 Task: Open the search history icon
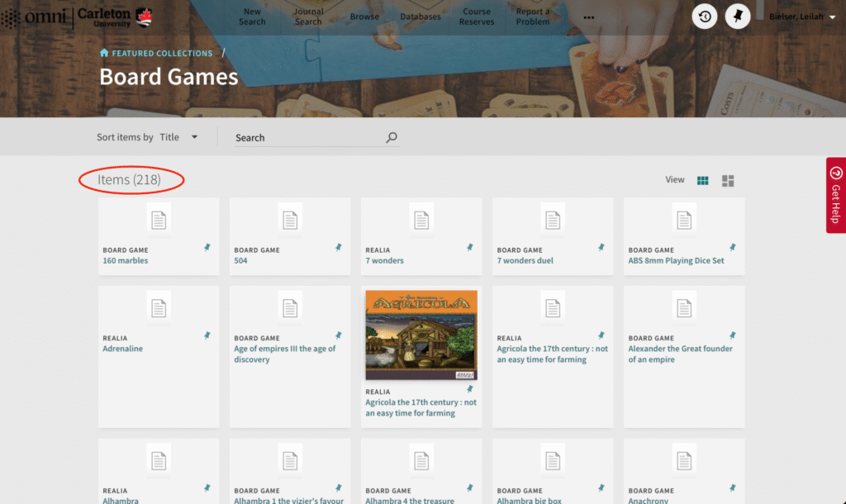click(704, 17)
